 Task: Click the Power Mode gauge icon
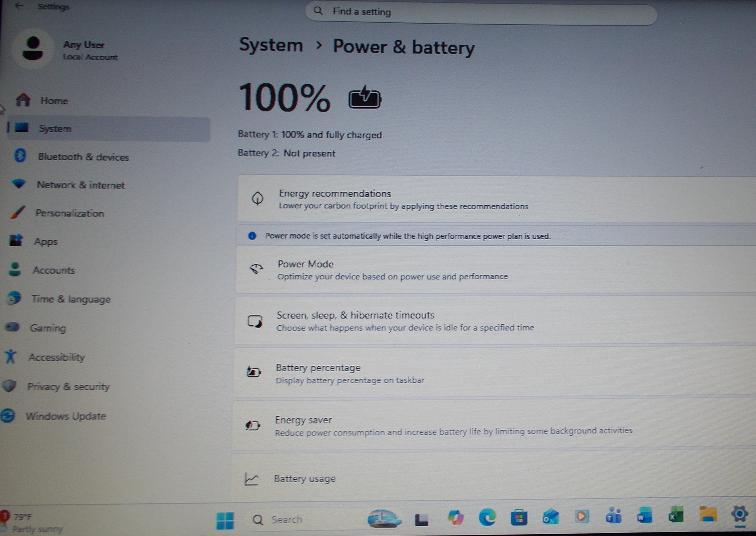256,269
